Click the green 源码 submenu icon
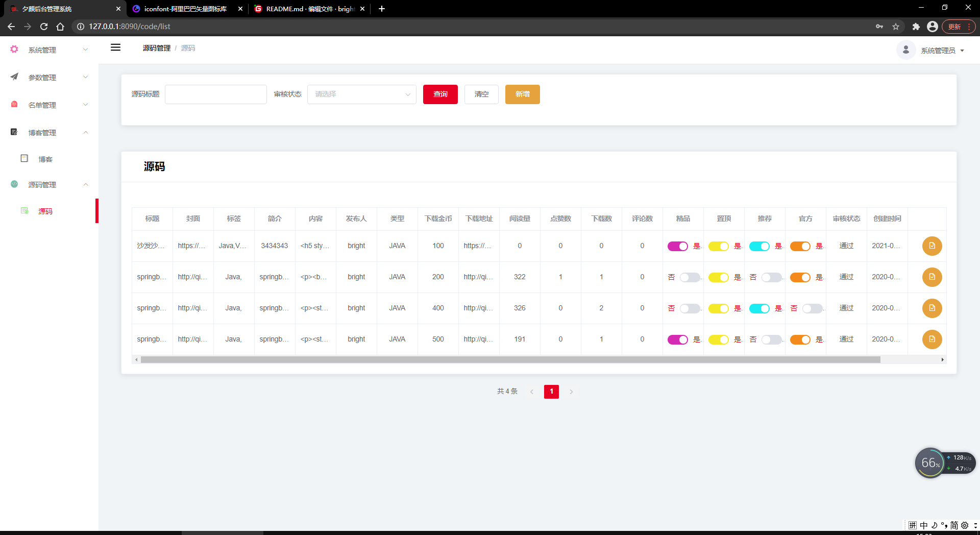Viewport: 980px width, 535px height. point(24,210)
